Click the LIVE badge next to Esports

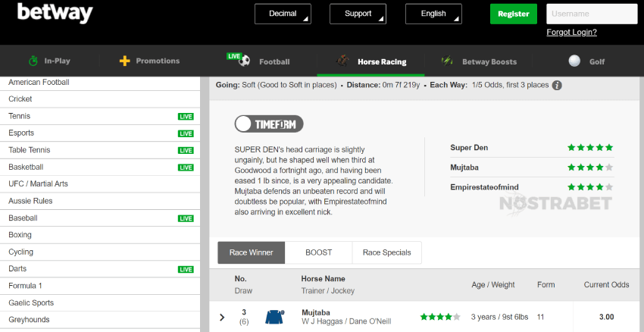[186, 133]
